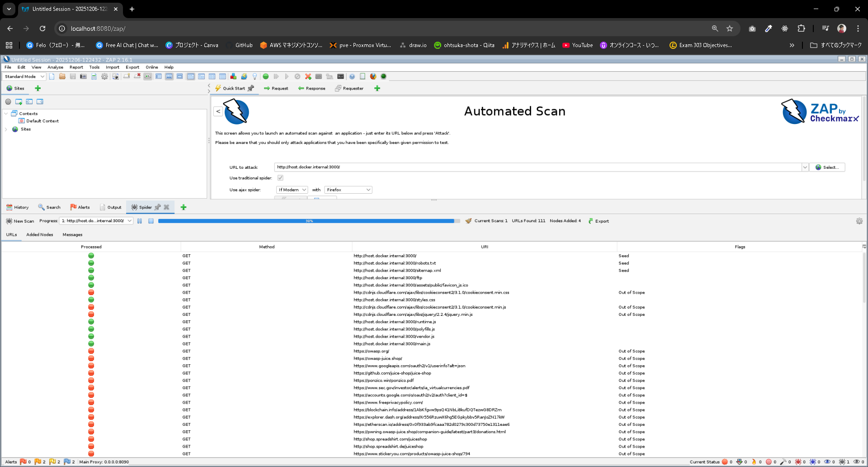Click the Open Session folder icon

point(62,76)
